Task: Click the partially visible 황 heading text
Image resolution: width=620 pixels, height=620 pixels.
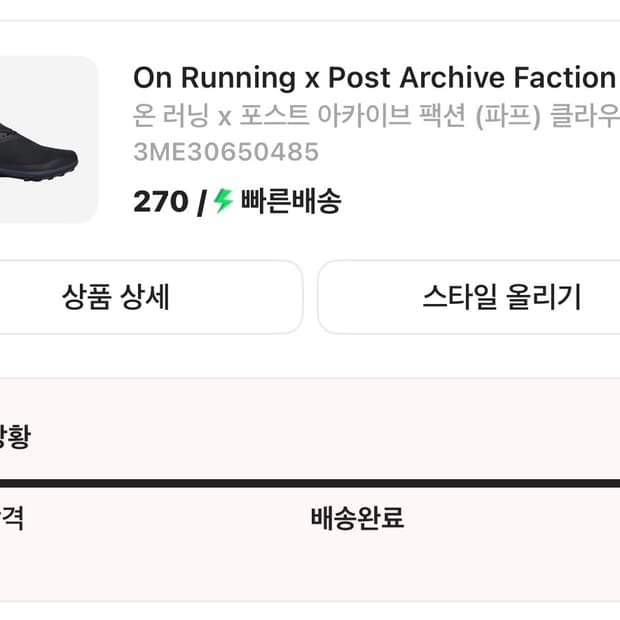Action: coord(15,437)
